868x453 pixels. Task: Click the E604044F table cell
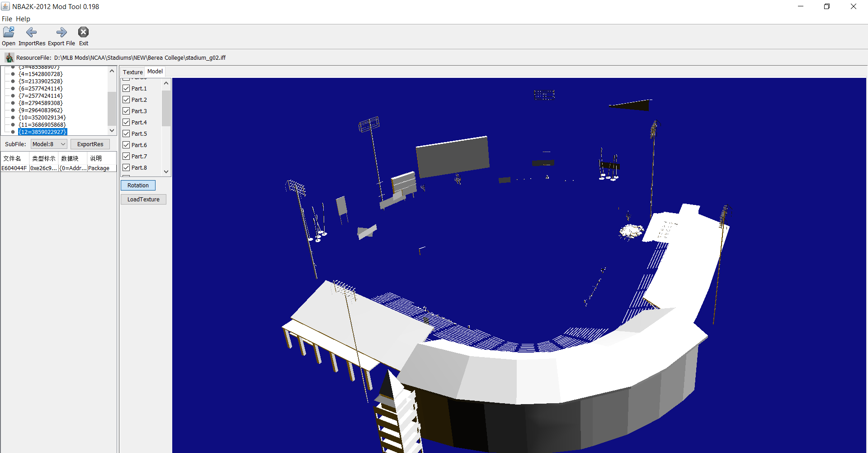(x=15, y=168)
